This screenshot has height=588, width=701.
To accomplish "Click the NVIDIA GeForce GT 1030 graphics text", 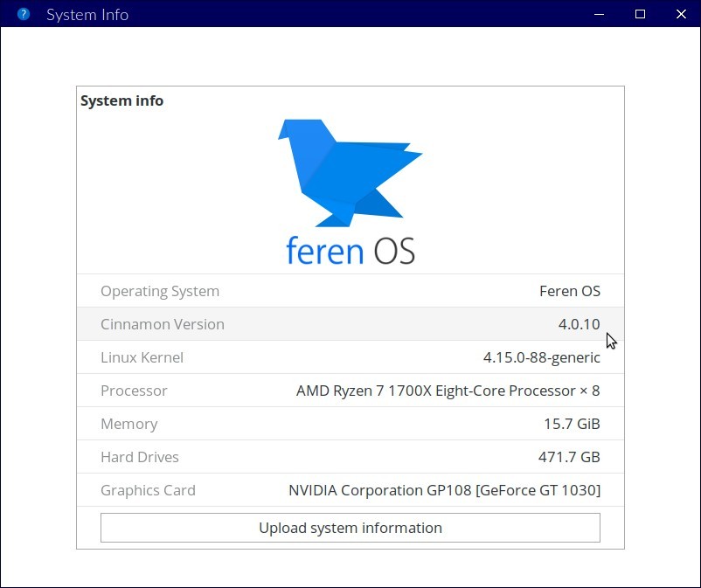I will click(x=444, y=490).
